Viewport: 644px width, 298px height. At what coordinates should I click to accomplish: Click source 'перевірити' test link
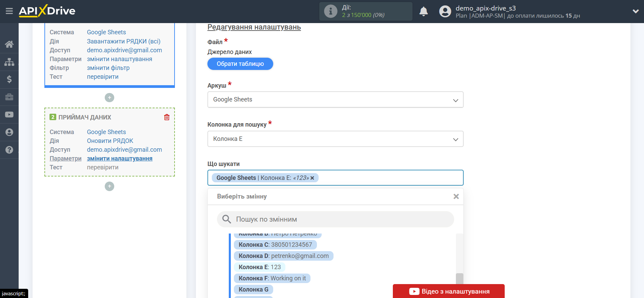(x=103, y=77)
